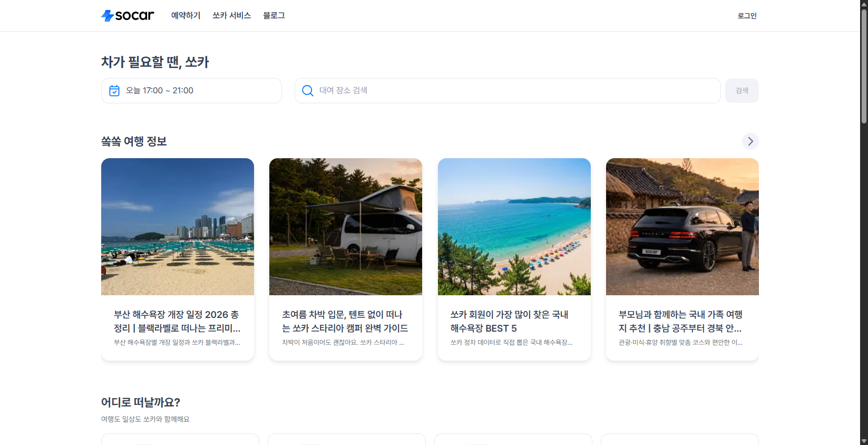
Task: Click the 로그인 link
Action: point(747,16)
